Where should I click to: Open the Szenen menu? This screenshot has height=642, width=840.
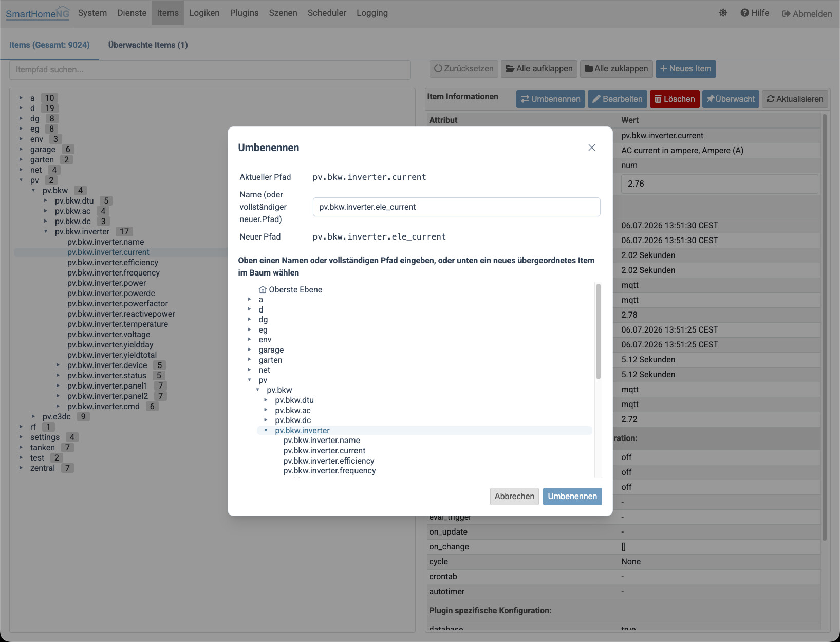[x=283, y=13]
